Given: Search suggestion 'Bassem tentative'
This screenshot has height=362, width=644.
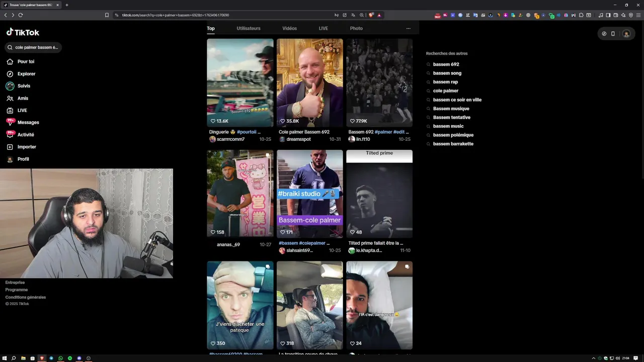Looking at the screenshot, I should pos(451,117).
